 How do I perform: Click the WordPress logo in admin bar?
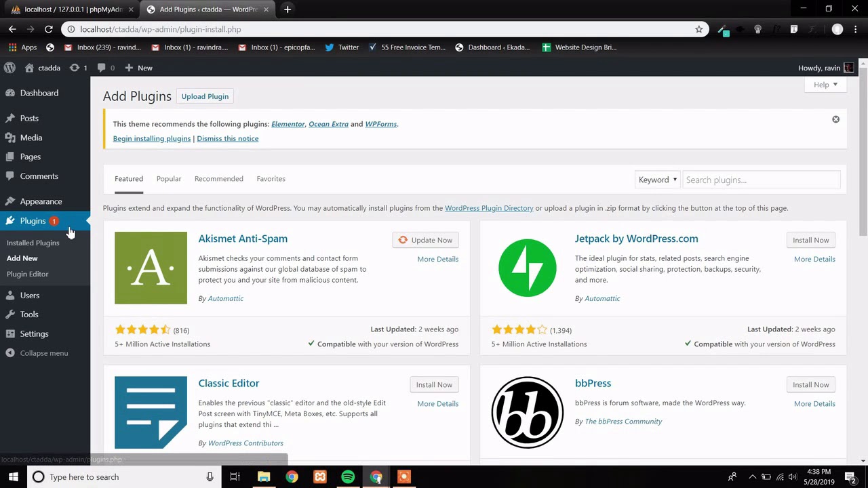[x=9, y=68]
